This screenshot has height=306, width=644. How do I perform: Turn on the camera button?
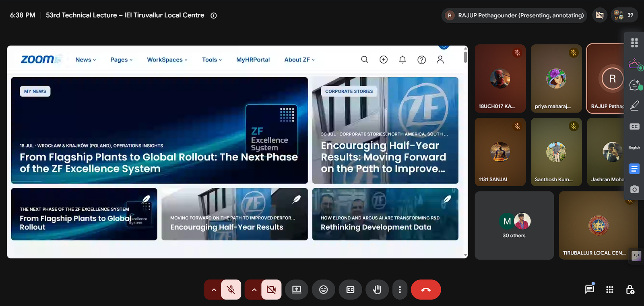271,290
